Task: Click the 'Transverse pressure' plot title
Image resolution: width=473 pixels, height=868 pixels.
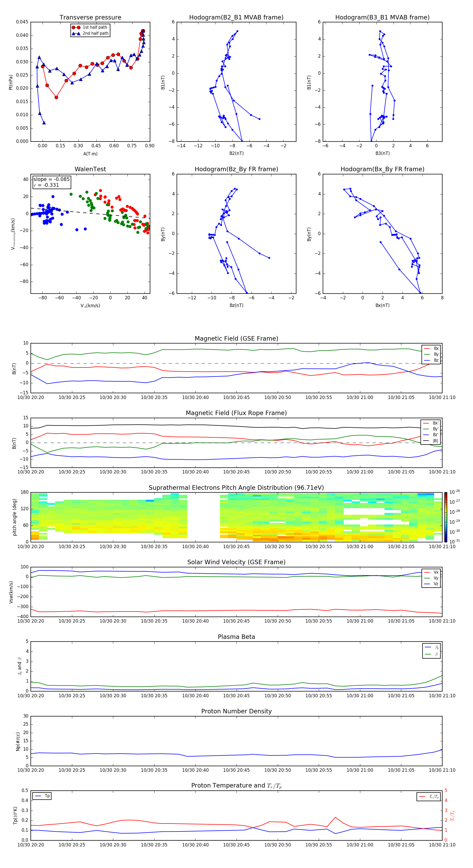Action: 90,17
